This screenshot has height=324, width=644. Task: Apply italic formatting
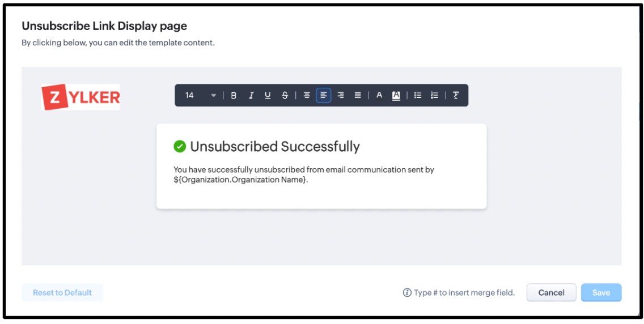251,95
